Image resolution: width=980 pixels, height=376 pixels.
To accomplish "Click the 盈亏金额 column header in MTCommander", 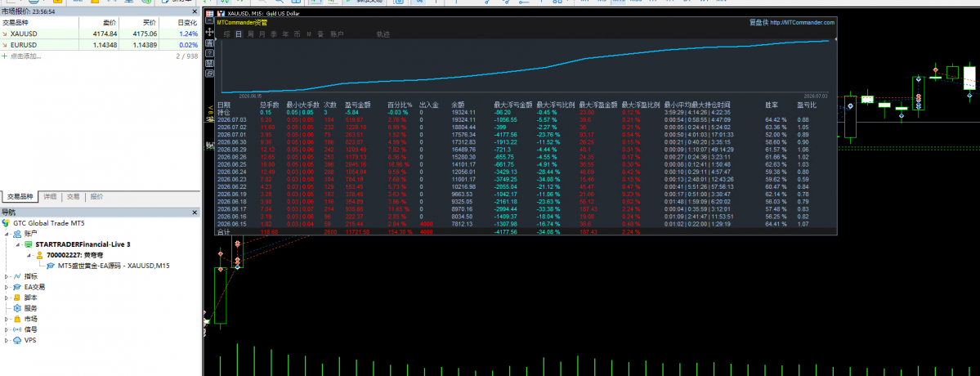I will coord(357,105).
